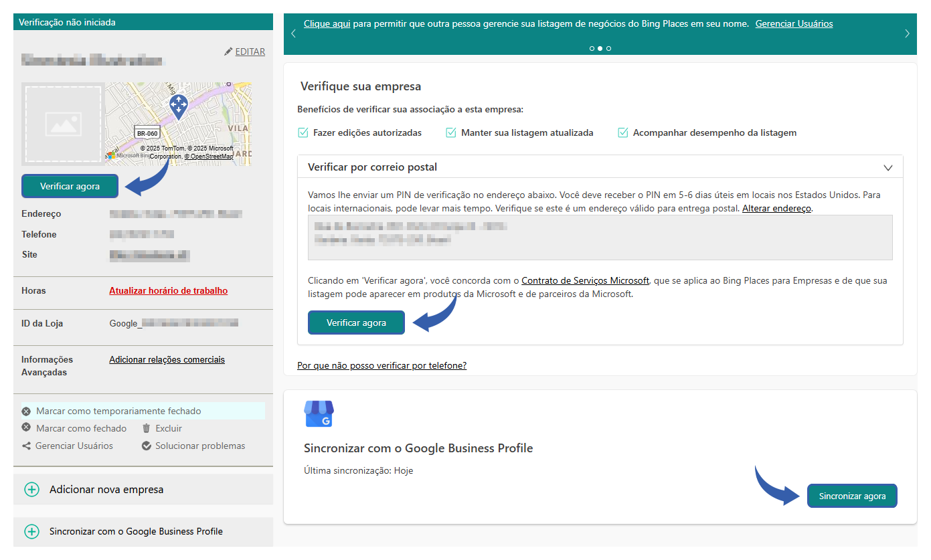Image resolution: width=931 pixels, height=560 pixels.
Task: Collapse the Verificar por correio postal section
Action: coord(888,167)
